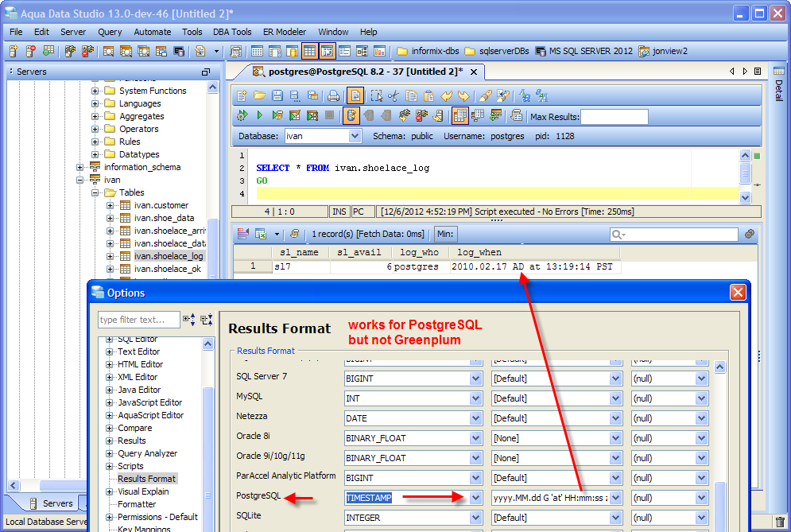Open the PostgreSQL TIMESTAMP datatype dropdown
The height and width of the screenshot is (532, 791).
coord(475,498)
